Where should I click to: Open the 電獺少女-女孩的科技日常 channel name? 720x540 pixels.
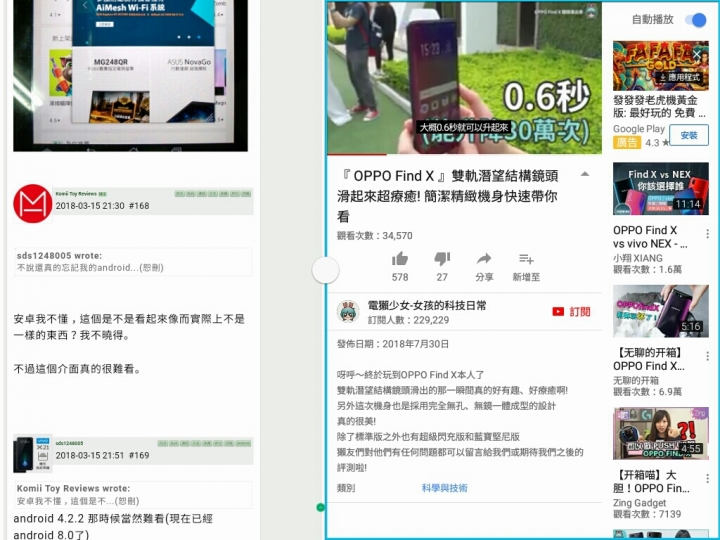(x=427, y=305)
